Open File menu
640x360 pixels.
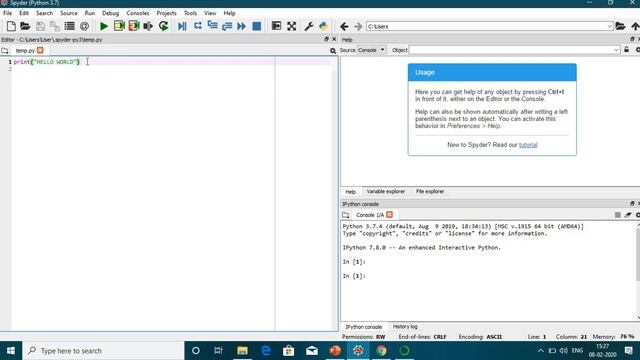pos(7,13)
